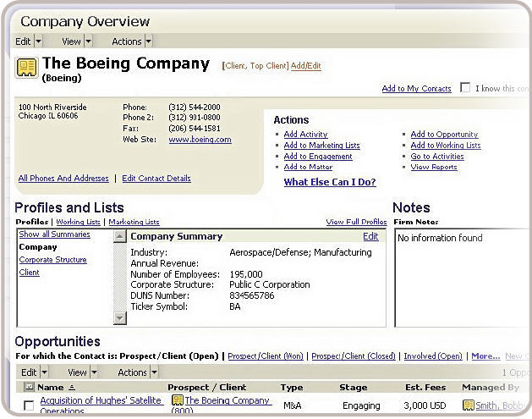Open the top Edit dropdown arrow
Screen dimensions: 532x419
tap(38, 41)
